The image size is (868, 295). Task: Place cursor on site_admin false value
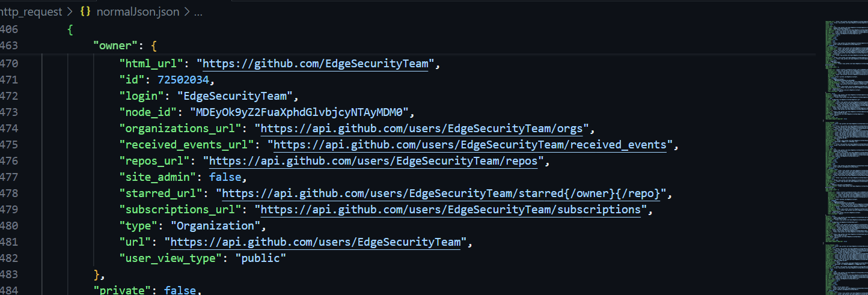224,177
